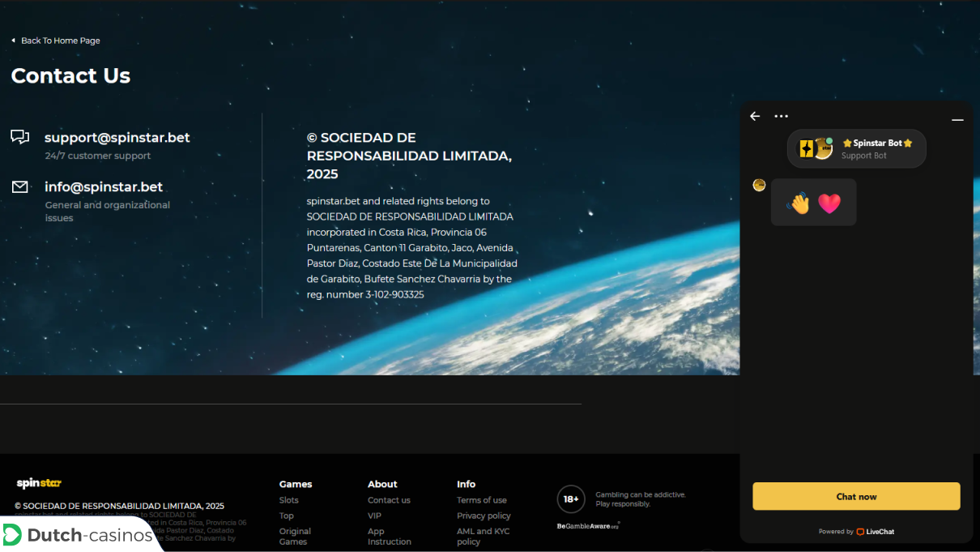This screenshot has width=980, height=552.
Task: Click the Support Bot subtitle
Action: pos(863,156)
